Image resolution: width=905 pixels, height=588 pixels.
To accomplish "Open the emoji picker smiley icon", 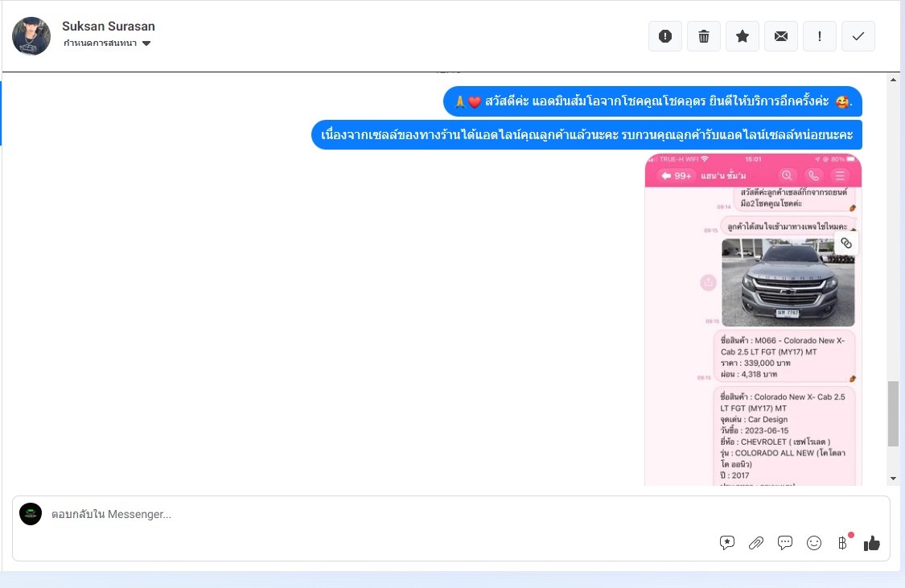I will pos(814,542).
